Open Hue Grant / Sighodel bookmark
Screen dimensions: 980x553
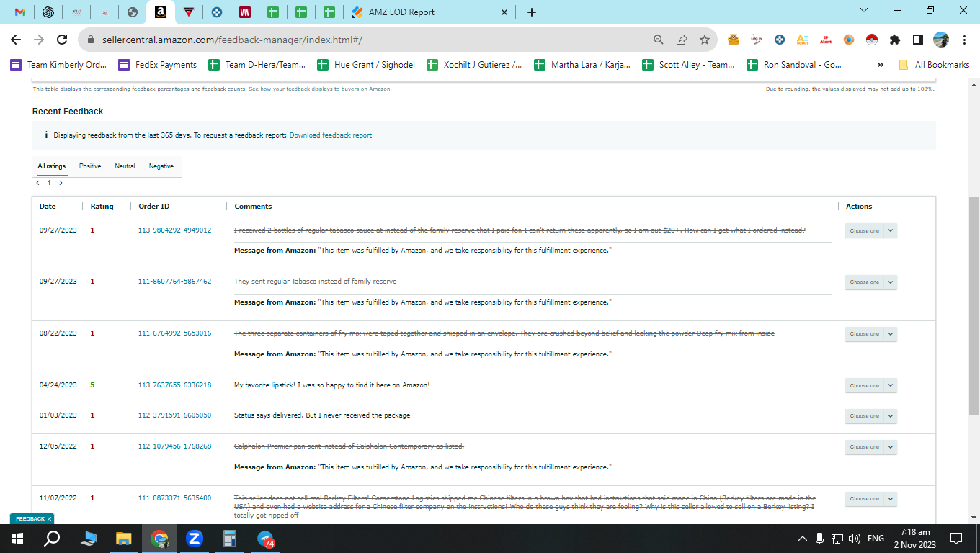coord(366,65)
